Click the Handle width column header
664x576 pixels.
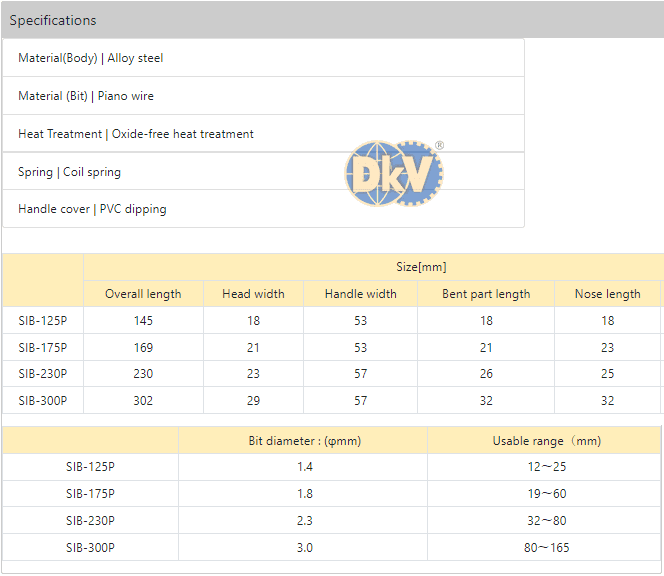pyautogui.click(x=360, y=294)
